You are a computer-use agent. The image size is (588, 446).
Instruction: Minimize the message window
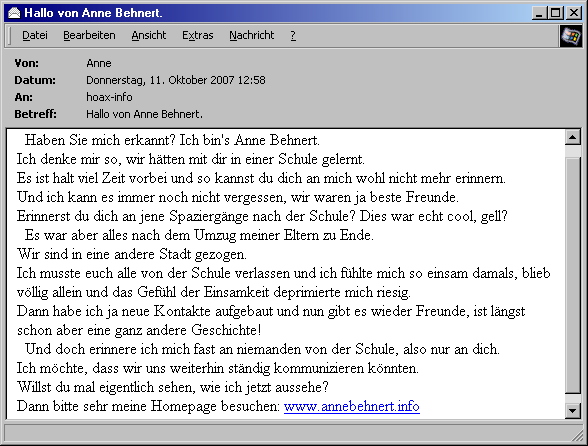tap(539, 13)
